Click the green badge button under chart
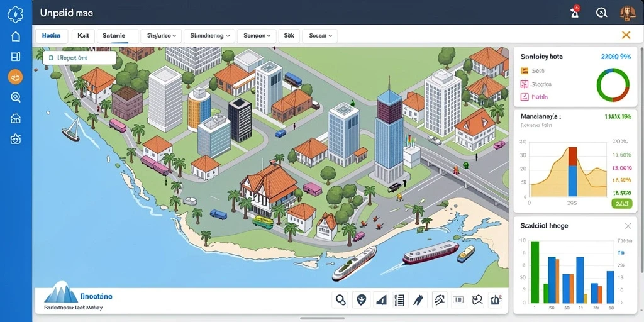 click(621, 203)
